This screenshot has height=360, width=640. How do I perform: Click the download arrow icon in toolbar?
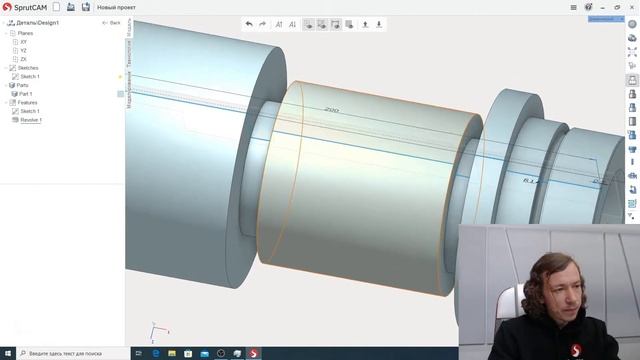coord(379,24)
